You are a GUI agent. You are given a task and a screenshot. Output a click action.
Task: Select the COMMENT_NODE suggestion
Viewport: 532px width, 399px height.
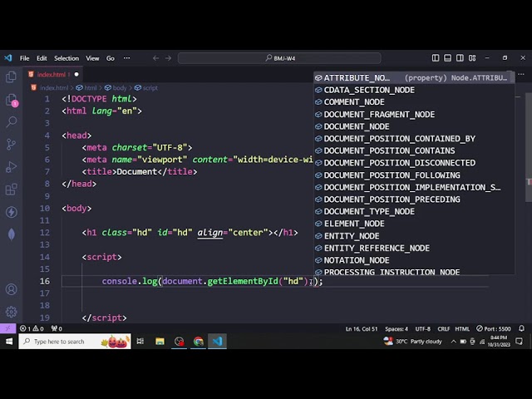pyautogui.click(x=414, y=102)
